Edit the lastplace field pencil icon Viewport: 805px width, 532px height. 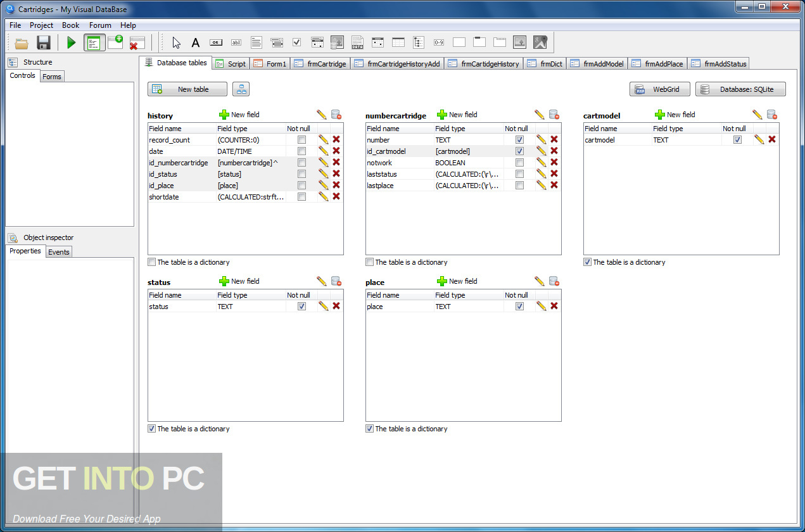pos(542,185)
